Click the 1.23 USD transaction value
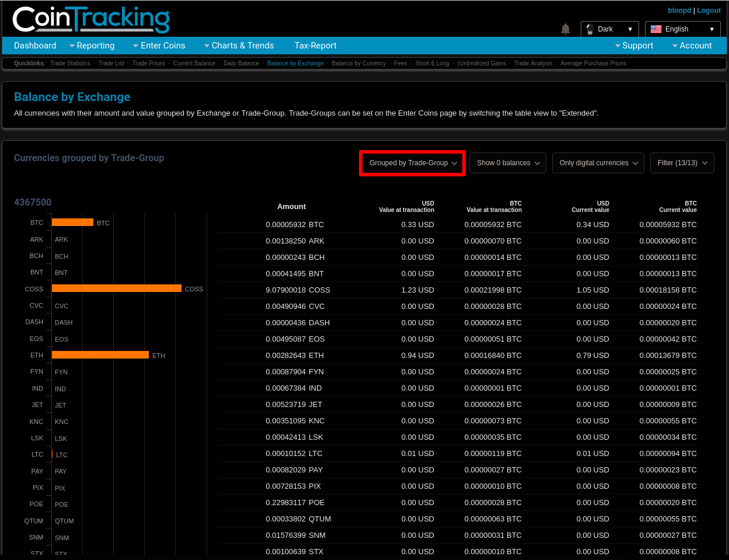 (x=418, y=290)
